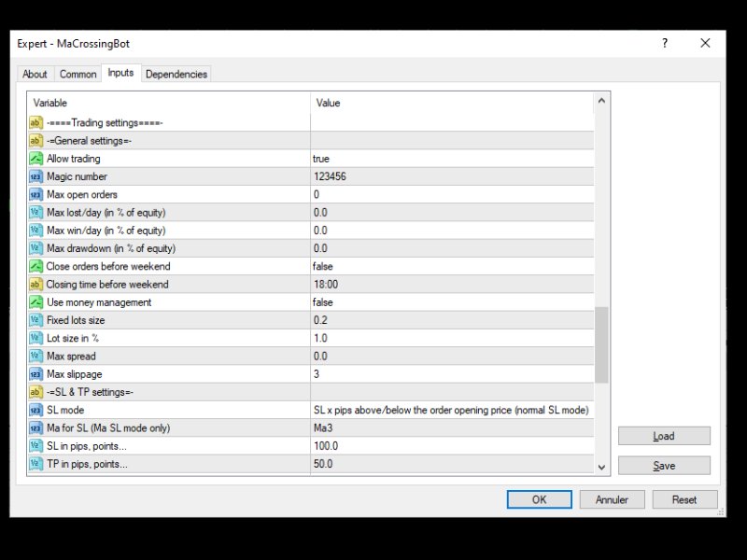The image size is (747, 560).
Task: Click the boolean icon next to Allow trading
Action: 35,159
